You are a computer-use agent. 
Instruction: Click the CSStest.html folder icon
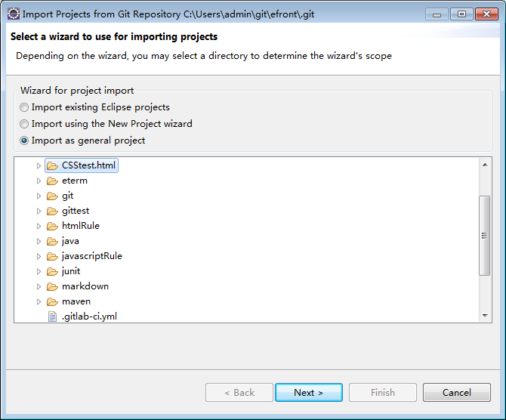click(x=52, y=165)
